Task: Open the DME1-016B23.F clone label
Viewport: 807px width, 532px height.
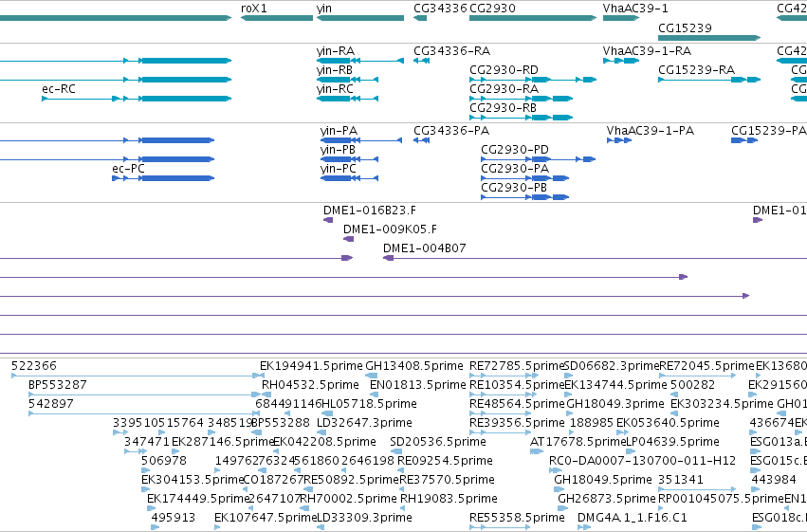Action: point(370,211)
